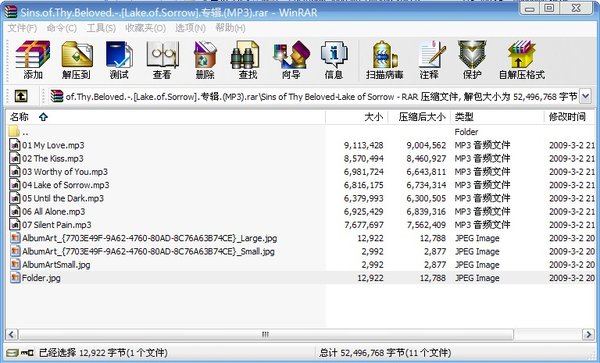600x363 pixels.
Task: Click packed size value 6,643,811
Action: pos(426,172)
